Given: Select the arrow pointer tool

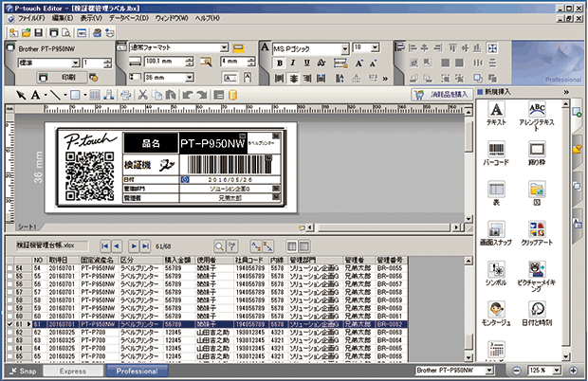Looking at the screenshot, I should [x=21, y=95].
